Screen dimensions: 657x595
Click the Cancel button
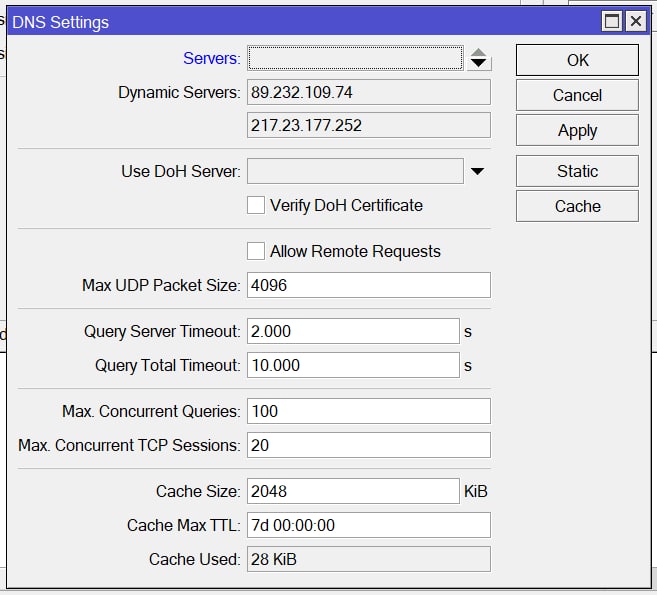(577, 95)
